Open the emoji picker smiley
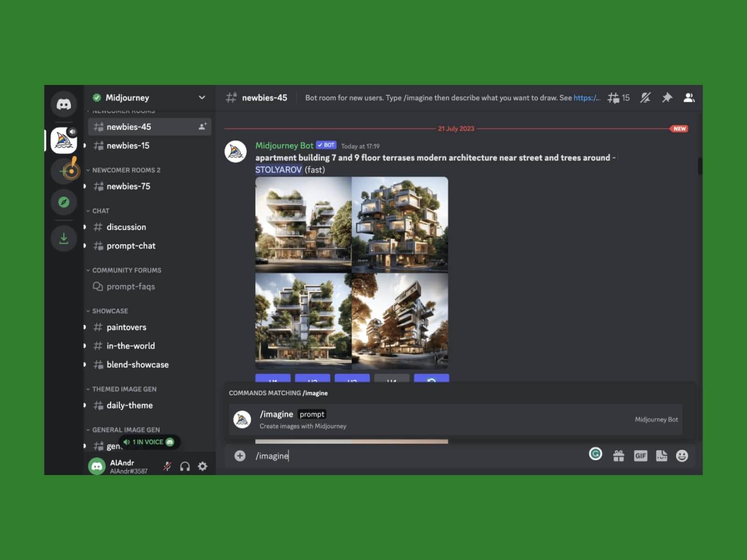 click(x=682, y=456)
